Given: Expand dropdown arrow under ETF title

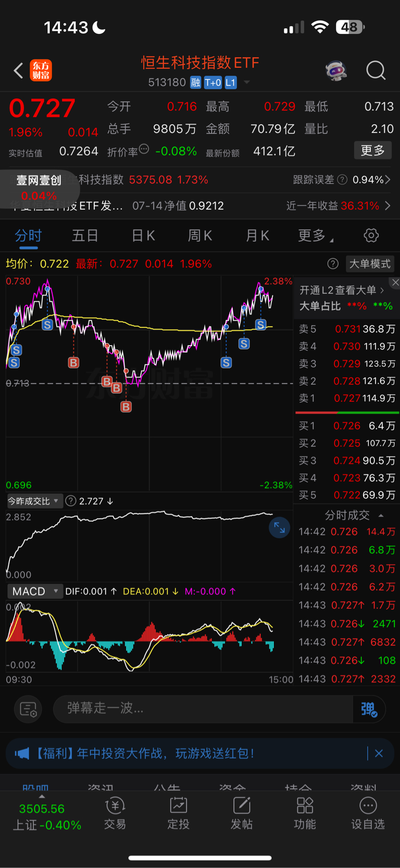Looking at the screenshot, I should pos(247,82).
